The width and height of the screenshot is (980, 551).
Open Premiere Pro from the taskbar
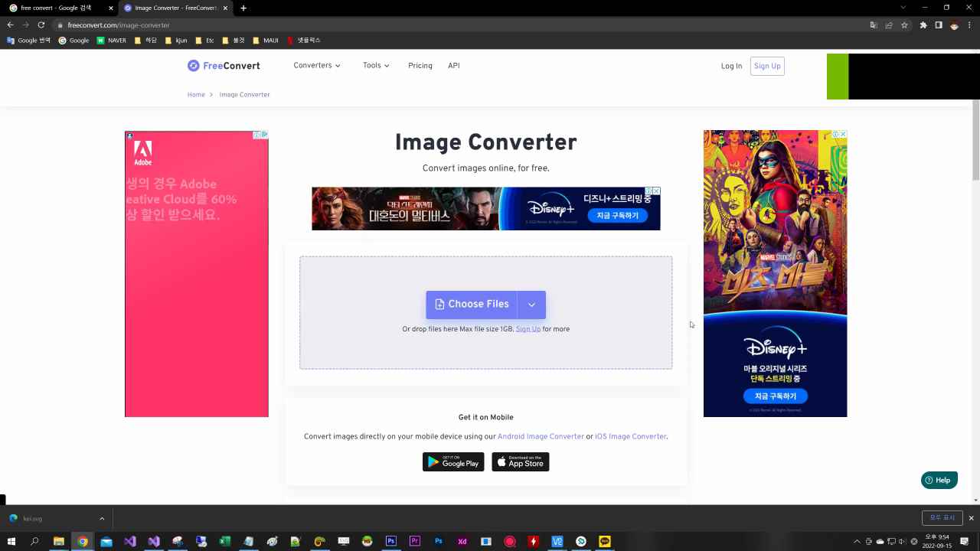pyautogui.click(x=415, y=542)
